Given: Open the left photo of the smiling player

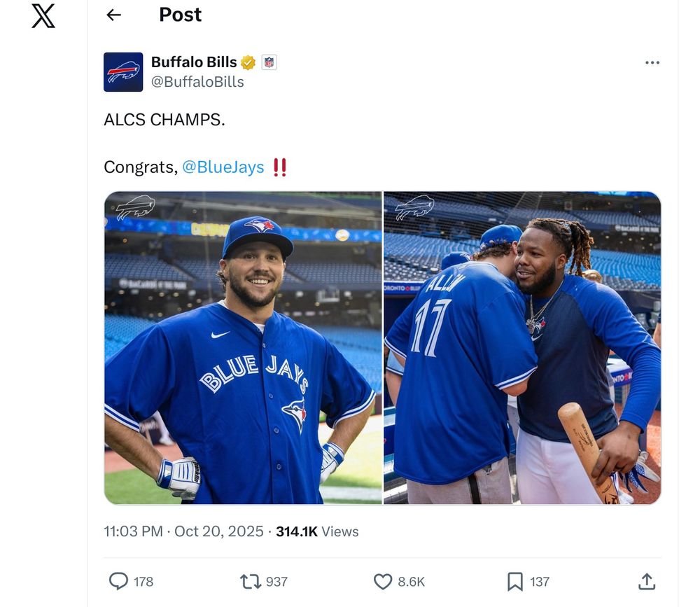Looking at the screenshot, I should pos(243,348).
